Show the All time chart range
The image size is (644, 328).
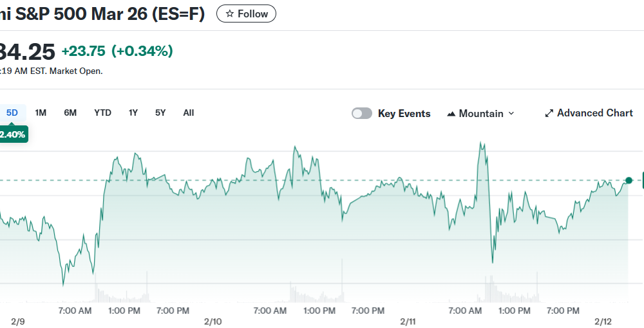(x=189, y=113)
